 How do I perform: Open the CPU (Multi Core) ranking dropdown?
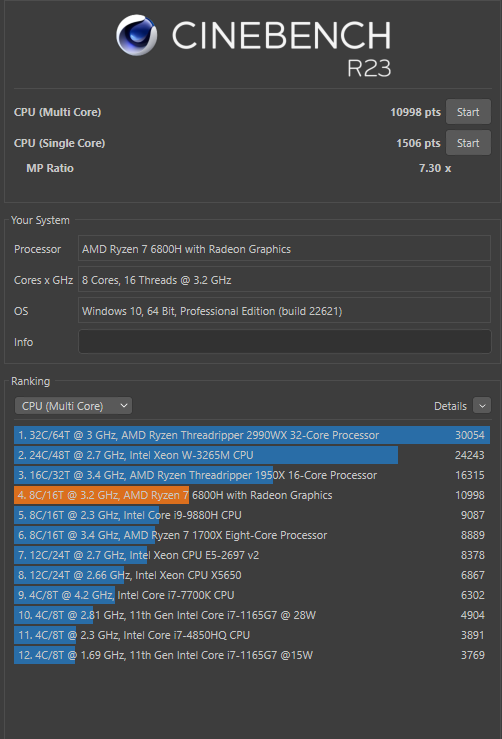coord(74,406)
